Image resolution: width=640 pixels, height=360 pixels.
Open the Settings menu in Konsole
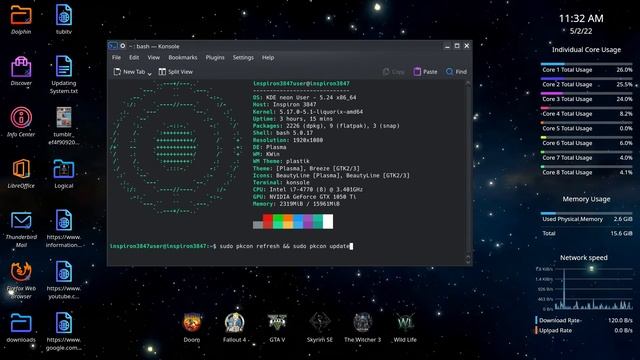(243, 58)
